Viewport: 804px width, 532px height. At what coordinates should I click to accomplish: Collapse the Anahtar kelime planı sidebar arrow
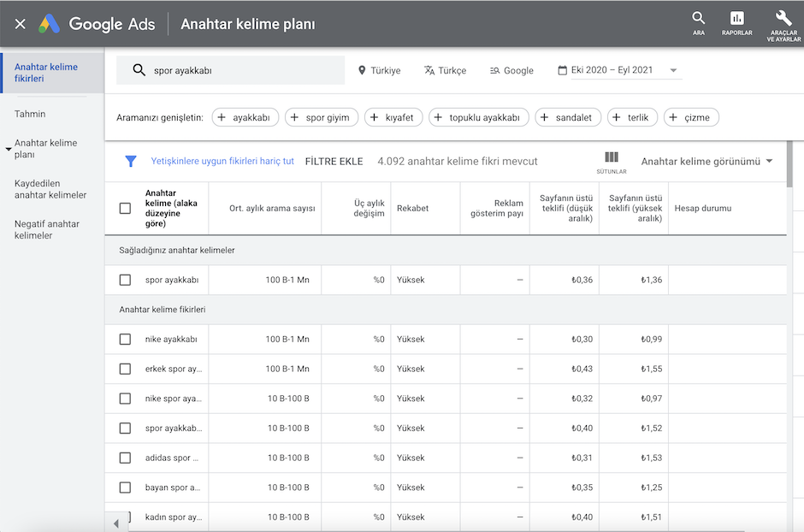(8, 149)
